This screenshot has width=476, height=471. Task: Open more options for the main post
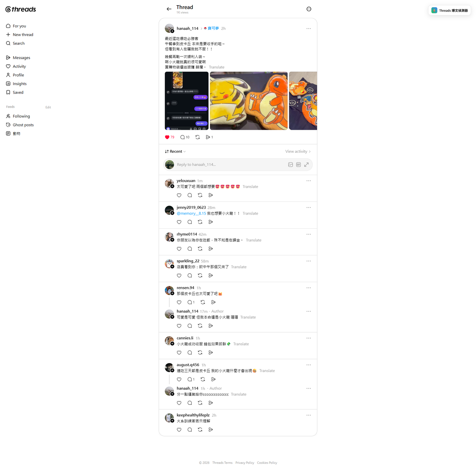309,29
